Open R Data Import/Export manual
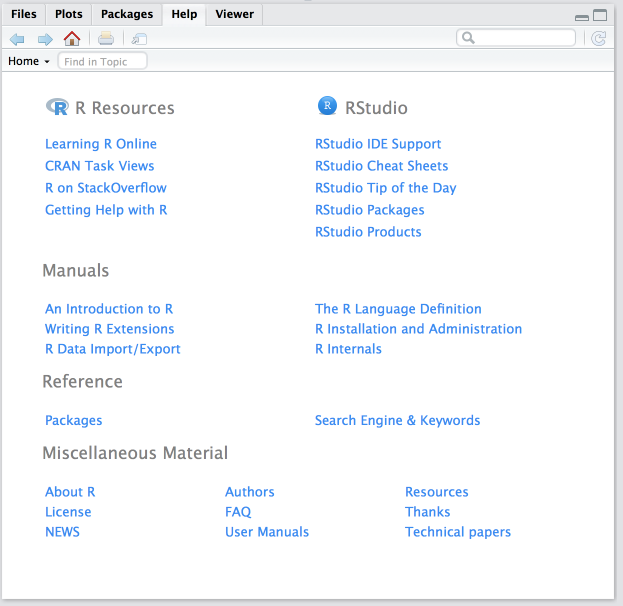This screenshot has width=623, height=606. [x=112, y=349]
